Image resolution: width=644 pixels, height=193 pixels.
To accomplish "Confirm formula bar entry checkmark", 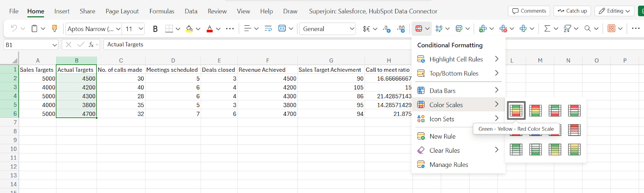I will [80, 45].
